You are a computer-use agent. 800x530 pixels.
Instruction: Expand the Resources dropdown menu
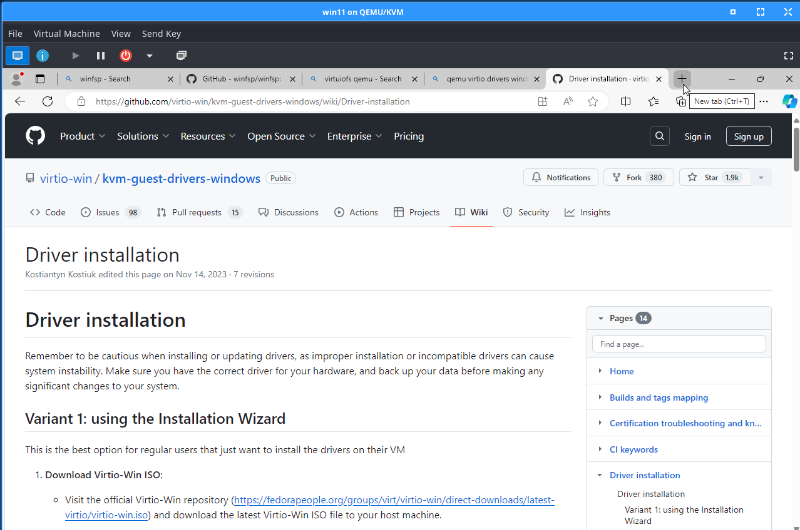coord(208,136)
